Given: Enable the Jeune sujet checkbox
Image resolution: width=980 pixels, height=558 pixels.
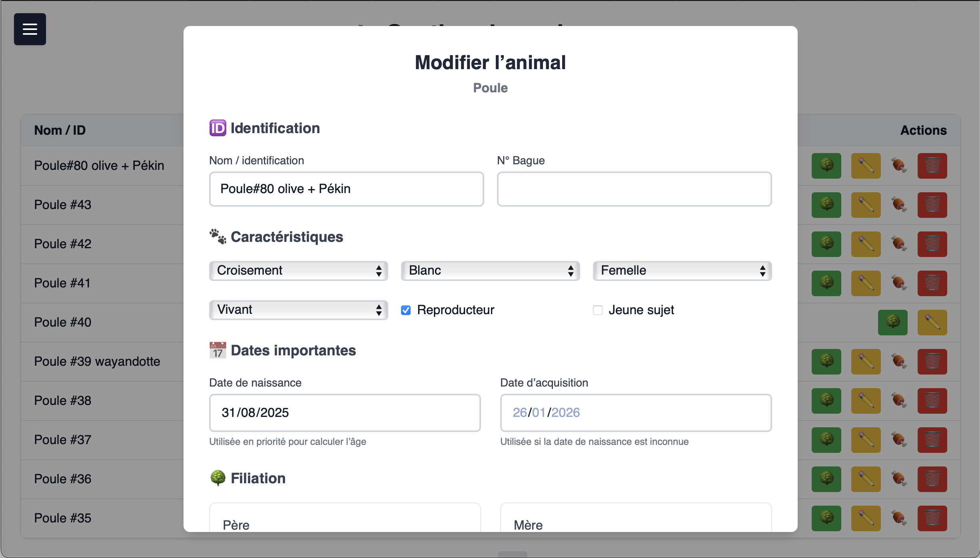Looking at the screenshot, I should (x=598, y=310).
